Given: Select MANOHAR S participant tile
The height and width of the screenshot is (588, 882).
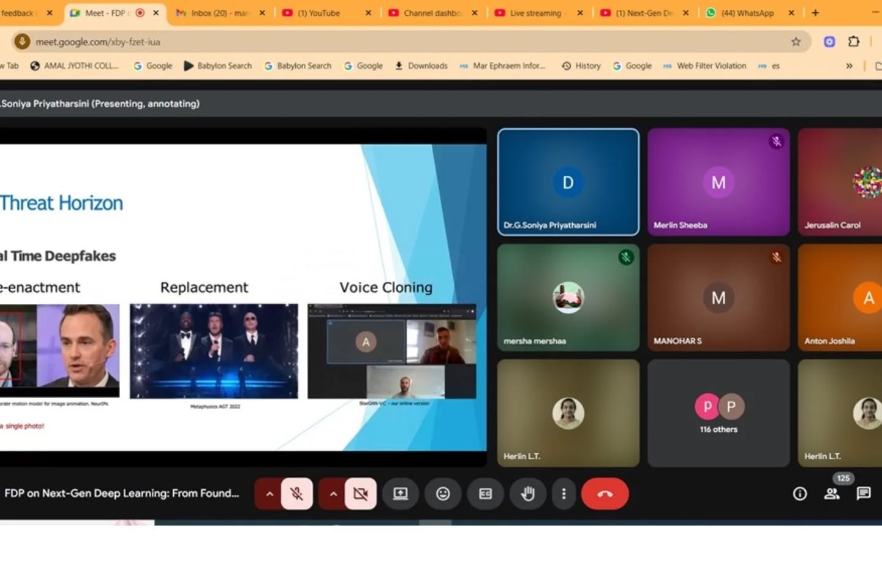Looking at the screenshot, I should (x=718, y=298).
